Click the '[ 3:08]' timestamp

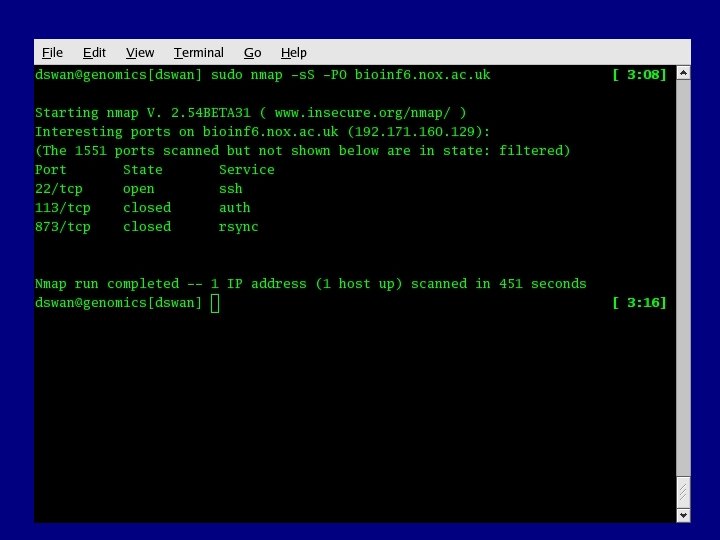[639, 75]
